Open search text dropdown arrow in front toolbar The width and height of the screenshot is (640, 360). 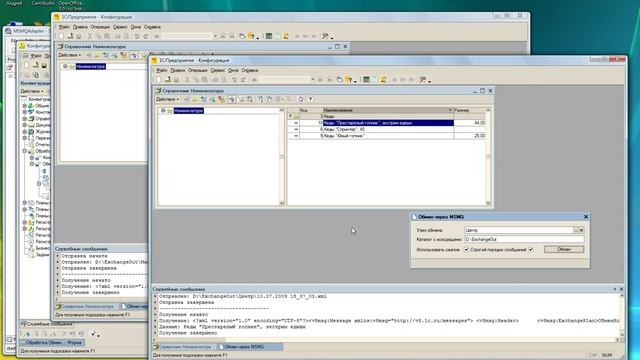tap(313, 80)
